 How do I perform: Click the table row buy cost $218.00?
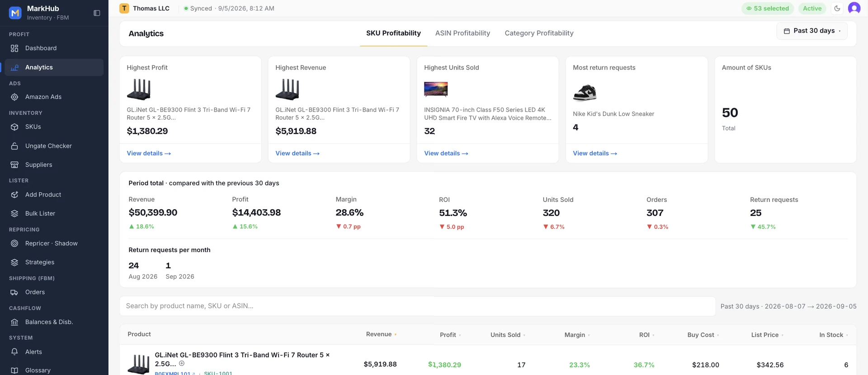point(705,365)
